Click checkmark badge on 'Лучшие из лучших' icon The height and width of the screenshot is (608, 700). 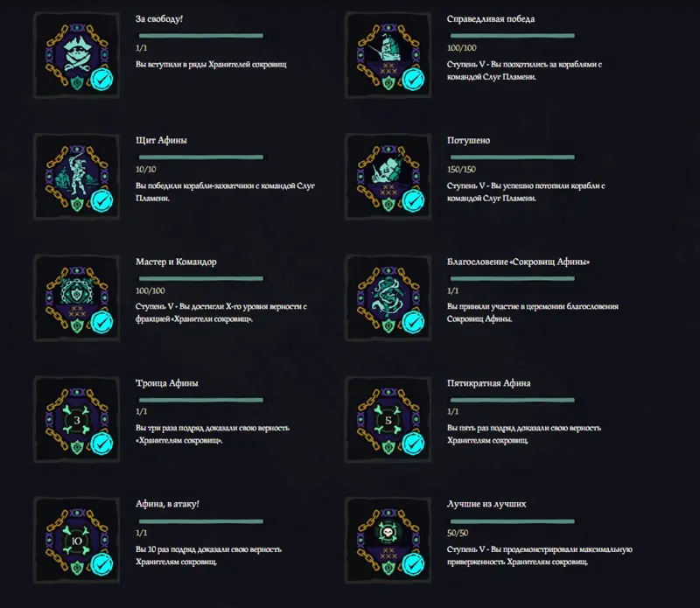tap(413, 565)
